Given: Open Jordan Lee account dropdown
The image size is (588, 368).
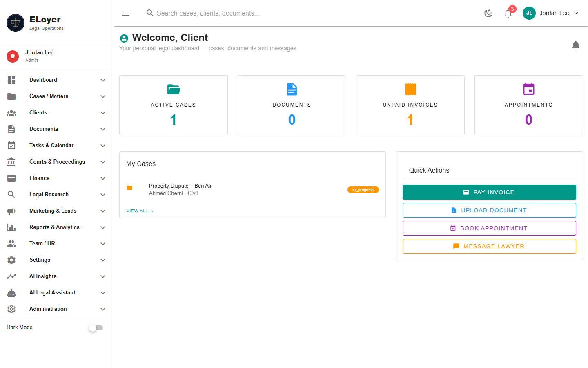Looking at the screenshot, I should 551,13.
